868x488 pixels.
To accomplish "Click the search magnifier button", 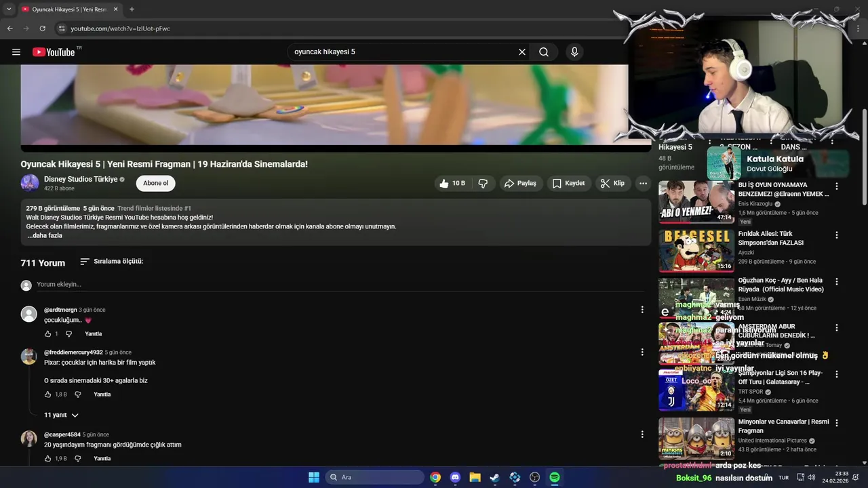I will pos(544,52).
